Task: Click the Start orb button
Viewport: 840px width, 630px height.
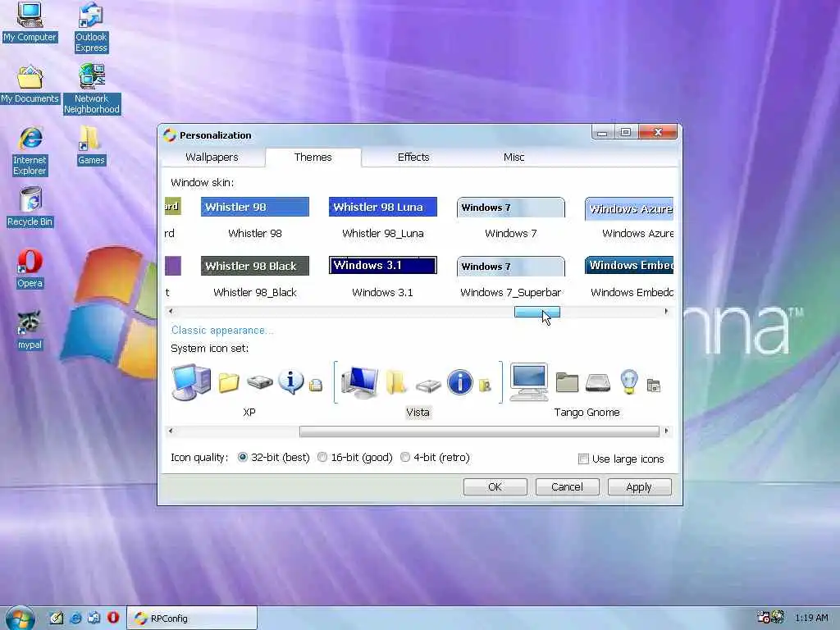Action: point(20,619)
